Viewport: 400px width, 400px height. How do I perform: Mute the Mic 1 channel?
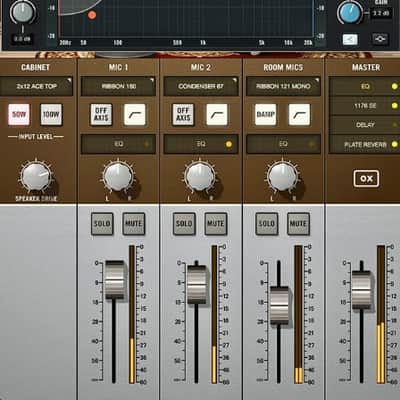(x=134, y=224)
